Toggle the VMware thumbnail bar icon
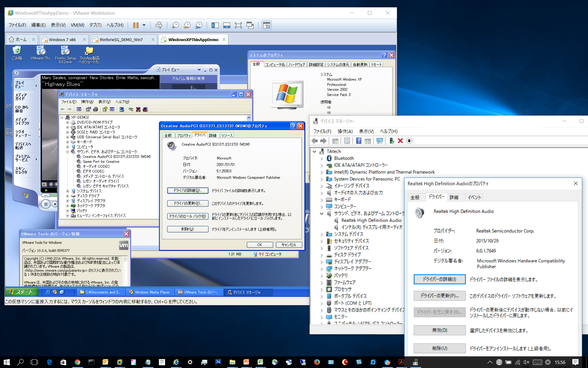This screenshot has height=368, width=588. point(227,25)
